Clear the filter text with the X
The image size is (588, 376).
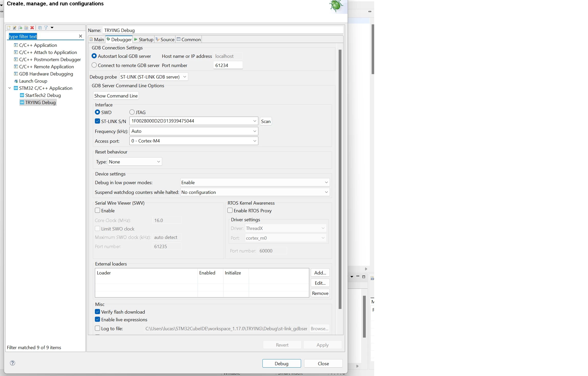(81, 36)
